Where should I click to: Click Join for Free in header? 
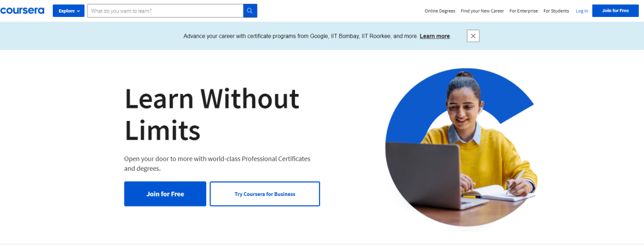615,11
